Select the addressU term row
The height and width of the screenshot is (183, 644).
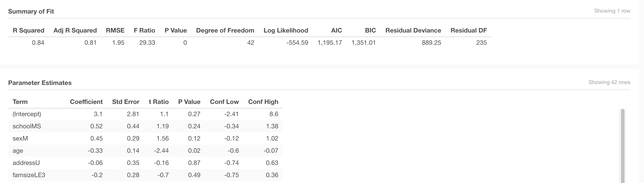coord(145,163)
